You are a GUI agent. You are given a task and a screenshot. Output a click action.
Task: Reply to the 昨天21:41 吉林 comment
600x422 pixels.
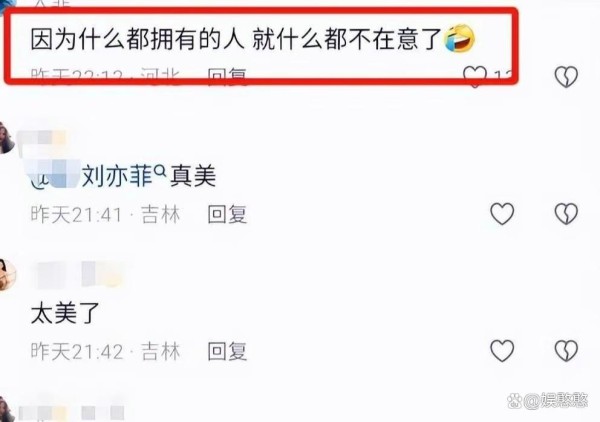click(x=227, y=214)
